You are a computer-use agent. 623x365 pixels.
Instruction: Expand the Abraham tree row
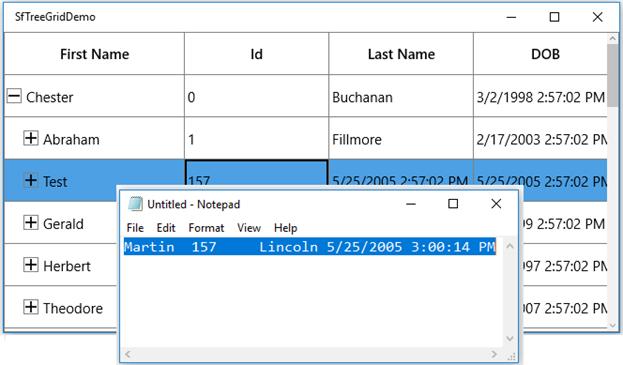[31, 138]
